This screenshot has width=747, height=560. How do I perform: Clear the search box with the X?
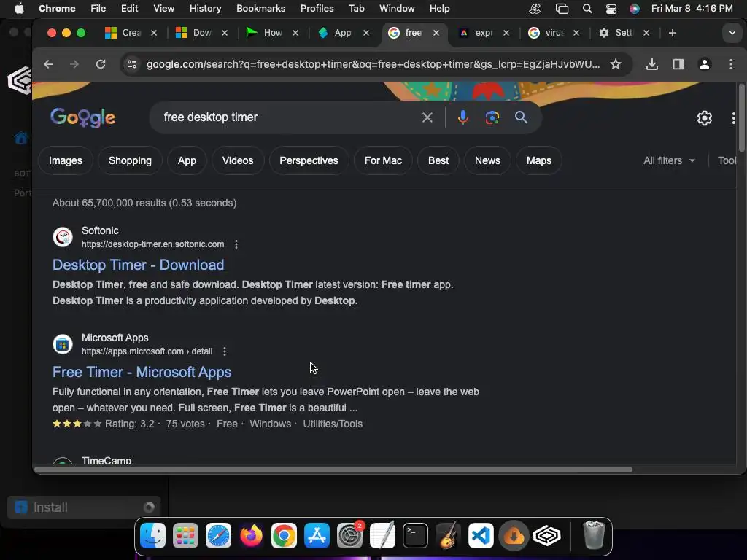[427, 117]
